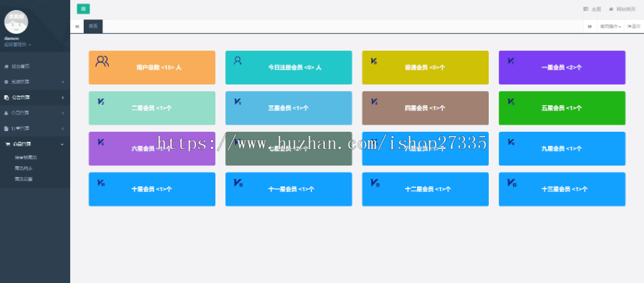Screen dimensions: 644x283
Task: Click the 十一星会员 <1>个 label
Action: [x=291, y=189]
